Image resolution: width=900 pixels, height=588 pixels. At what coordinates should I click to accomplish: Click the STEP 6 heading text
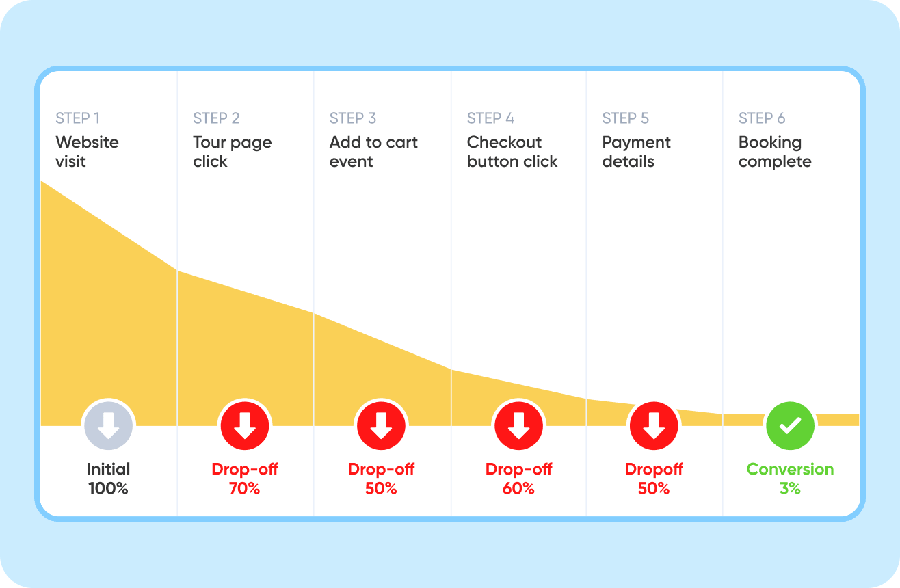tap(761, 118)
